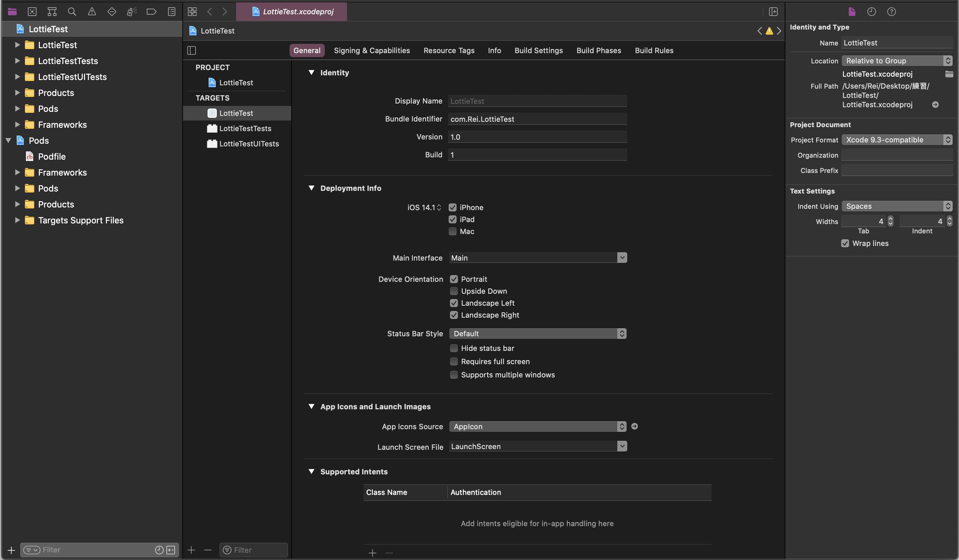The image size is (959, 560).
Task: Change the iOS 14.1 deployment target
Action: (424, 207)
